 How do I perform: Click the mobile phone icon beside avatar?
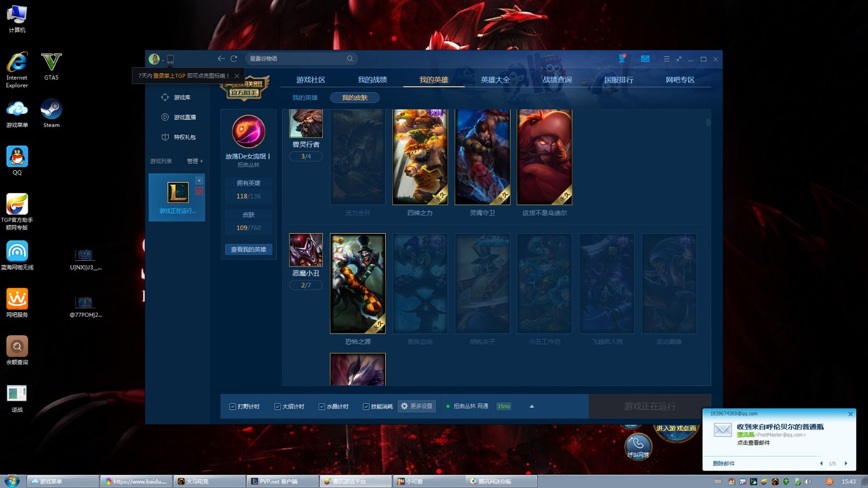(x=170, y=59)
